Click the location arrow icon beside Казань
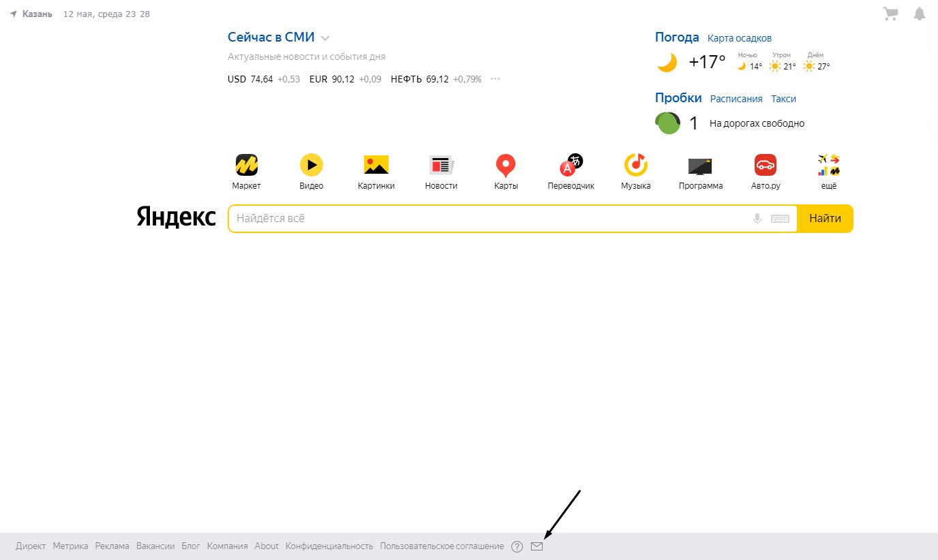 [x=14, y=14]
